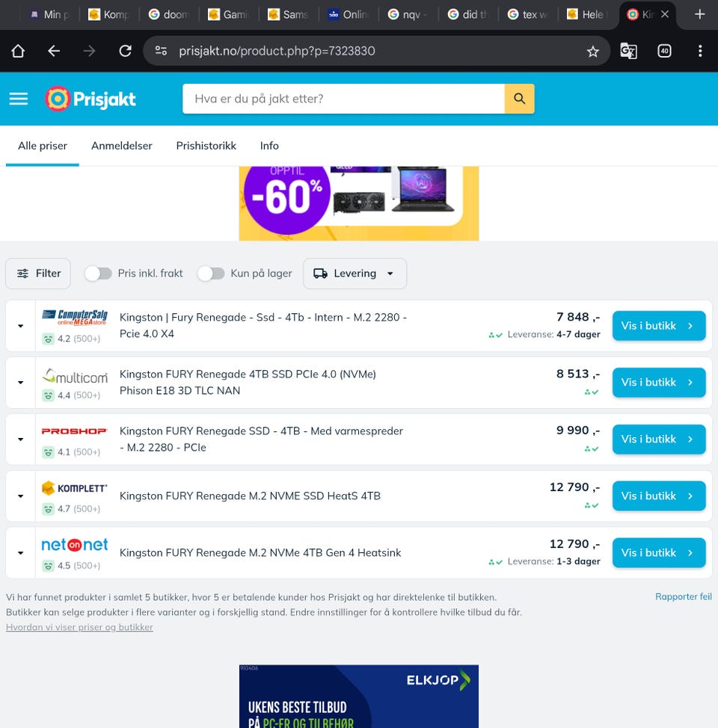Open Google Translate icon

(x=628, y=51)
